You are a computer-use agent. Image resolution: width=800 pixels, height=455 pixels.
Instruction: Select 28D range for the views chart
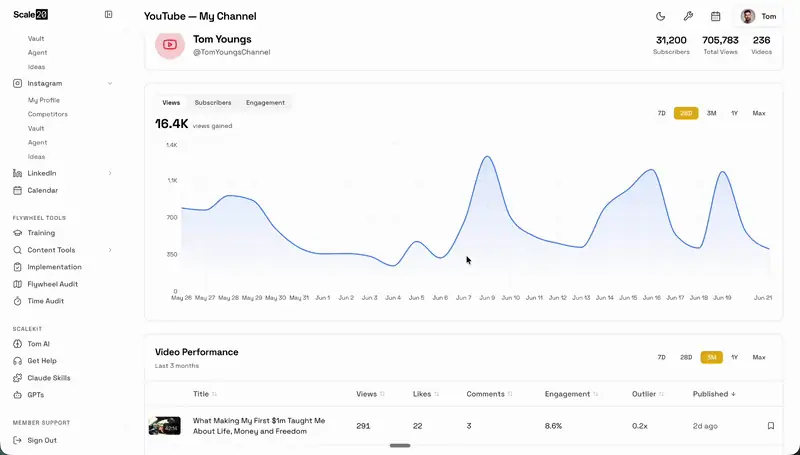[686, 113]
